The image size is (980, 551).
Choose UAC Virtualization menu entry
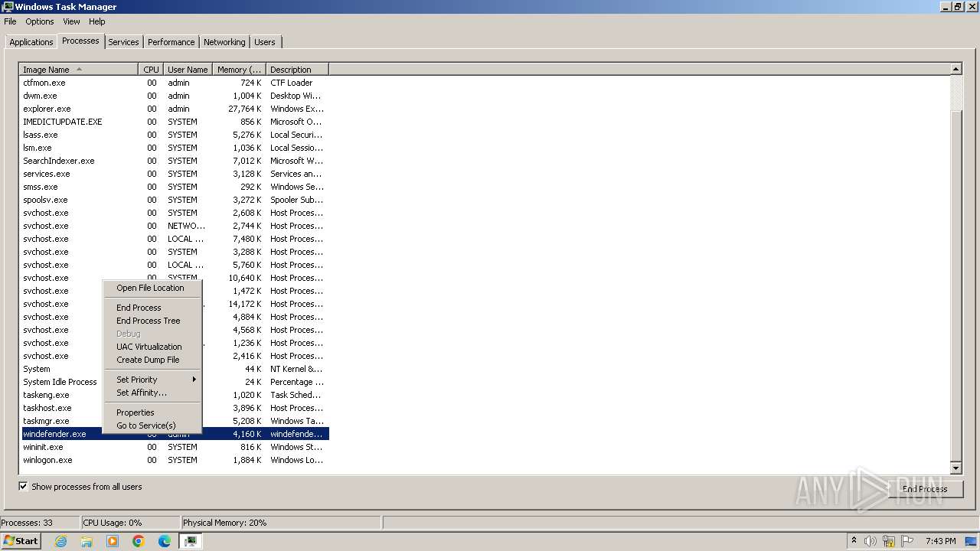(152, 347)
